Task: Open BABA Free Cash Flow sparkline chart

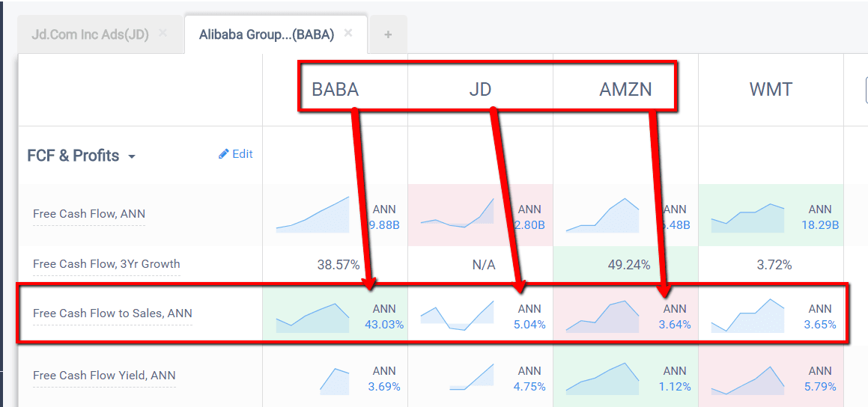Action: pyautogui.click(x=312, y=215)
